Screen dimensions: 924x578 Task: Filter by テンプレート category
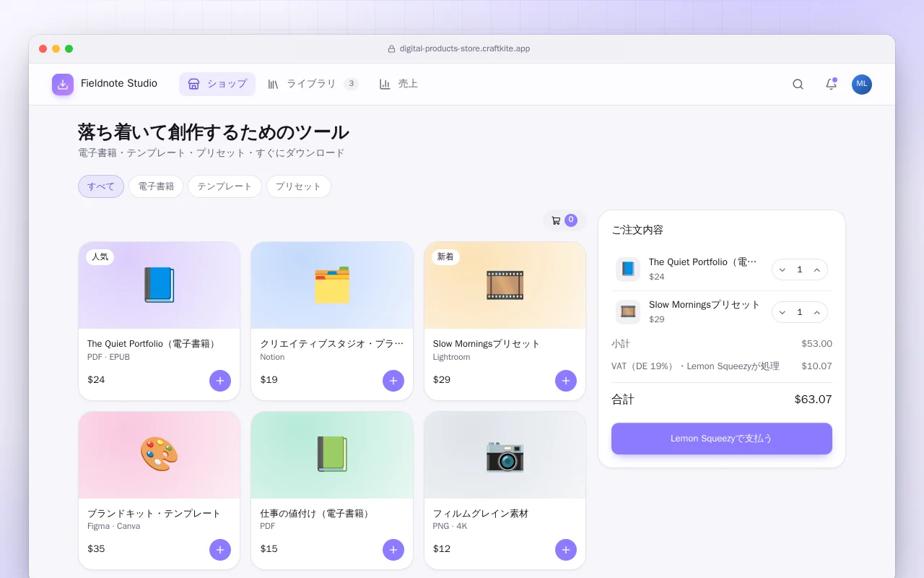pyautogui.click(x=225, y=186)
